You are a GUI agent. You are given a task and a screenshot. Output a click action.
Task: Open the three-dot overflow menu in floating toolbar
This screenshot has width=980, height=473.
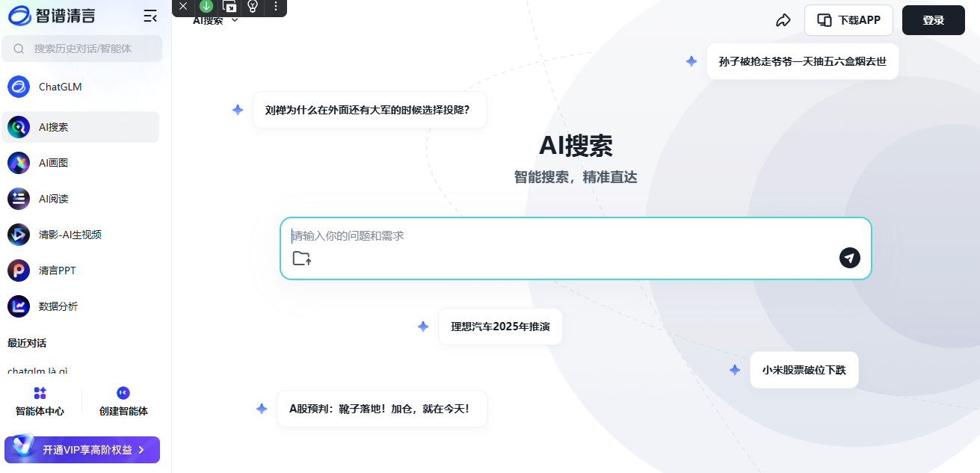point(275,7)
